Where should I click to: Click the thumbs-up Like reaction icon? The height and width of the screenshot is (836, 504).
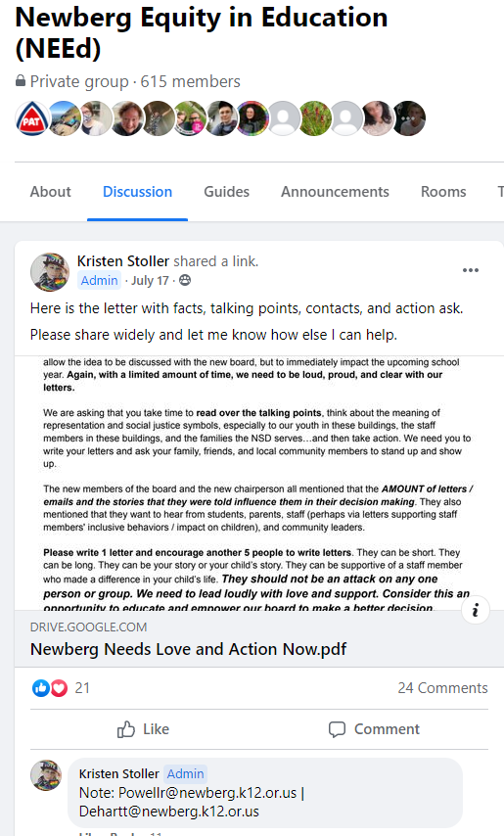click(x=40, y=688)
